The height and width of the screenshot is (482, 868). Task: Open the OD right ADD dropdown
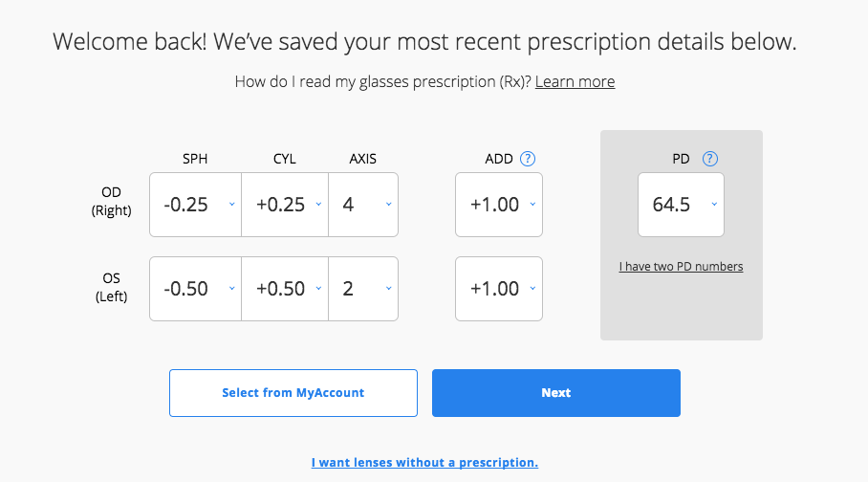[x=499, y=205]
